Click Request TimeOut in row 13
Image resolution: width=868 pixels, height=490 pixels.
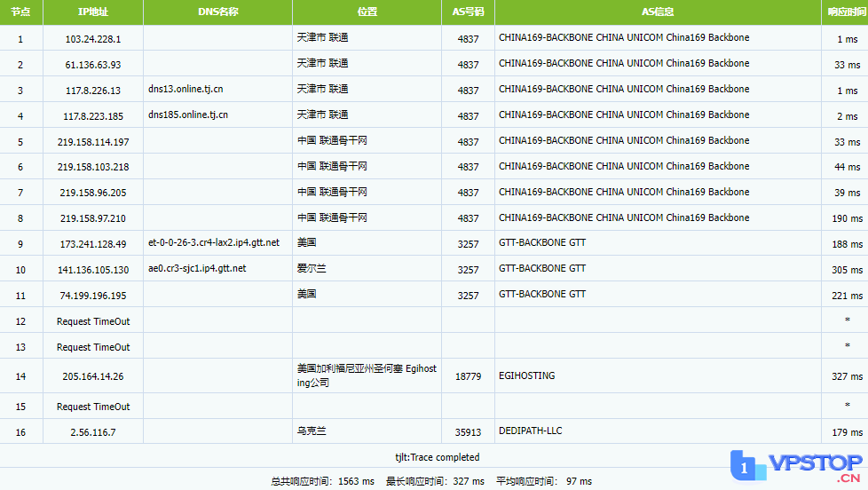(x=93, y=347)
